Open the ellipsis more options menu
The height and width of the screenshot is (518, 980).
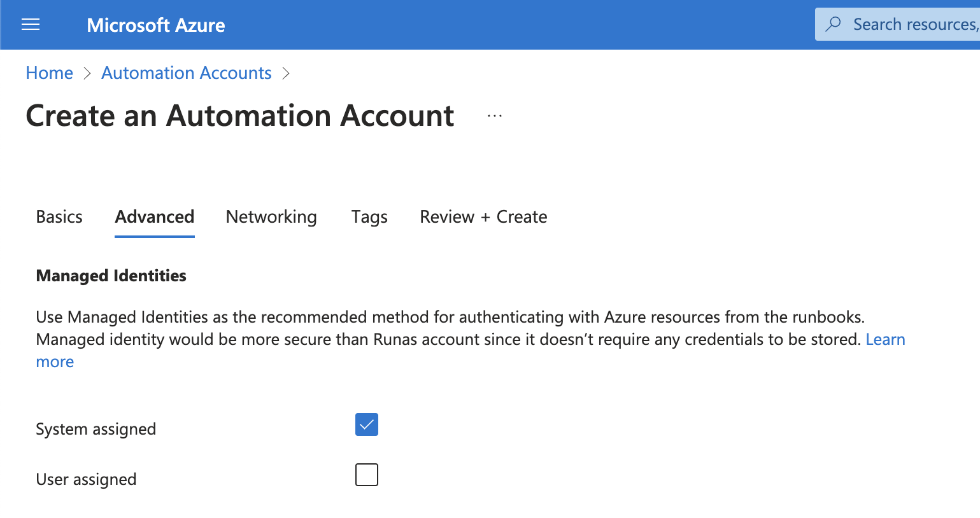(495, 116)
